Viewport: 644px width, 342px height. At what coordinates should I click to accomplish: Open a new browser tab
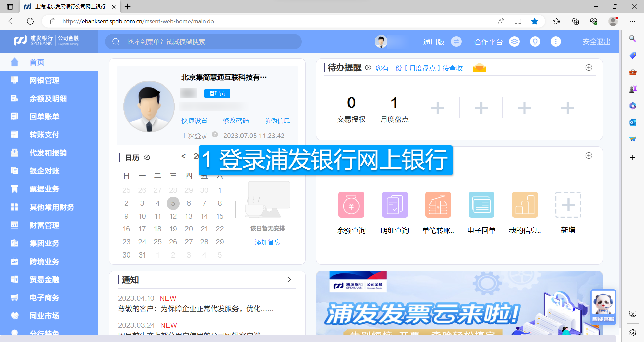click(128, 7)
